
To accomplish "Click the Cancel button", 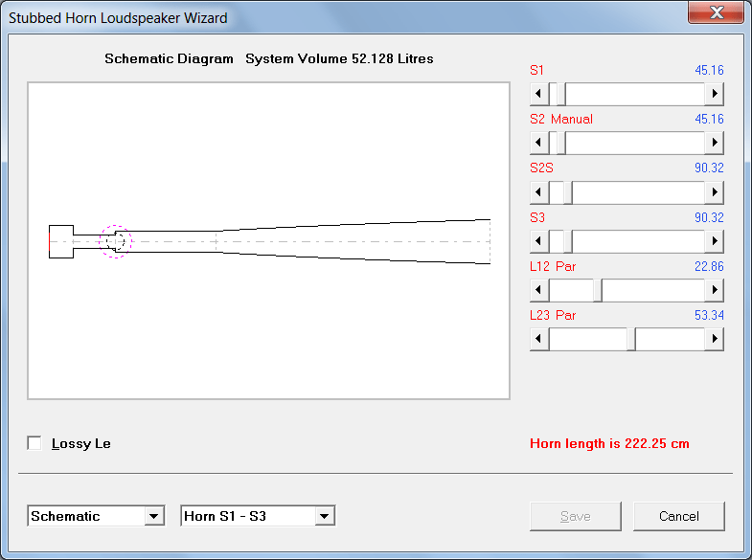I will click(678, 516).
